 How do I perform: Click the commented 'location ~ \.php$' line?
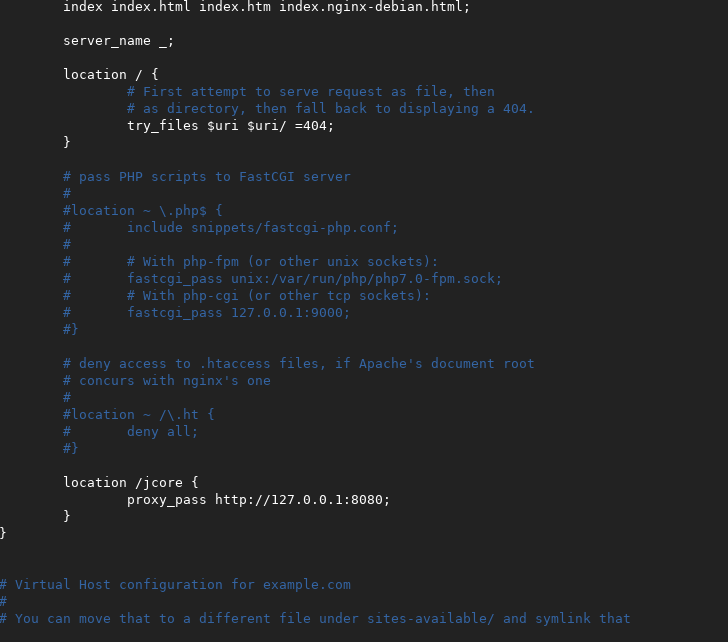pyautogui.click(x=142, y=211)
